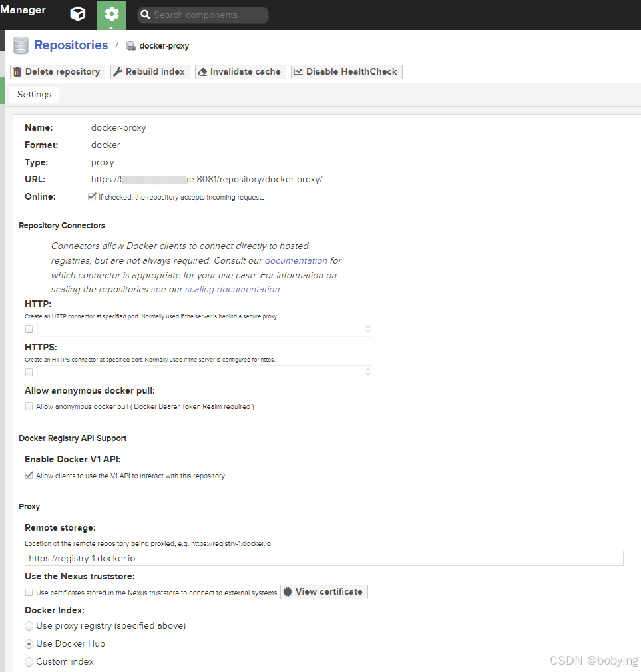Toggle the Online checkbox
The height and width of the screenshot is (672, 641).
tap(92, 196)
